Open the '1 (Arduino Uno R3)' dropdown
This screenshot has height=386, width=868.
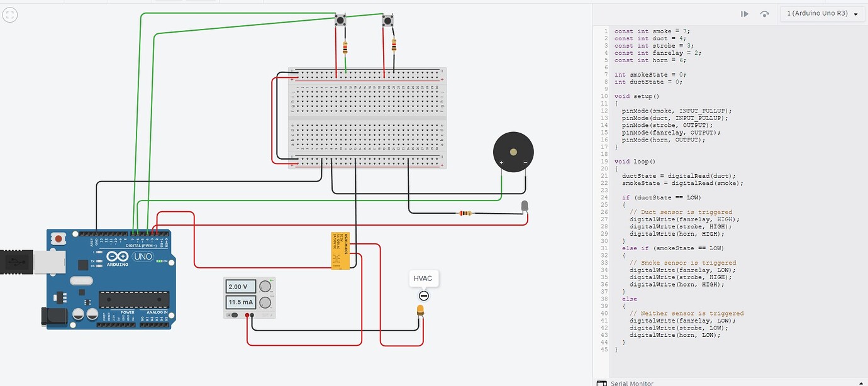pyautogui.click(x=821, y=13)
